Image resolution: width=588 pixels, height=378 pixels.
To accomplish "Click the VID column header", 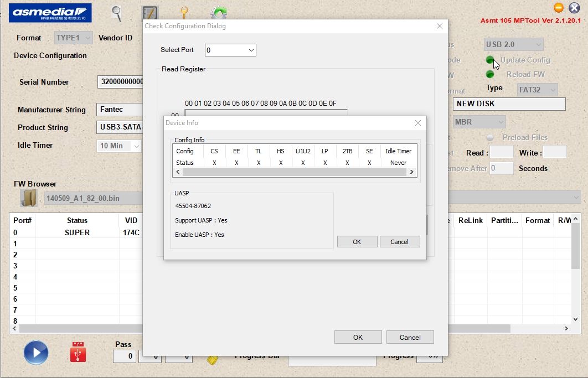I will [x=131, y=220].
